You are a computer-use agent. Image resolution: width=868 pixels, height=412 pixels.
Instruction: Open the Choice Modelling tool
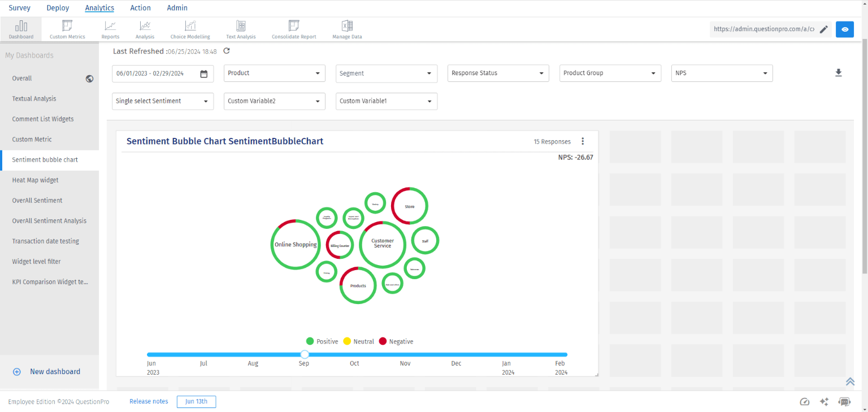[190, 29]
